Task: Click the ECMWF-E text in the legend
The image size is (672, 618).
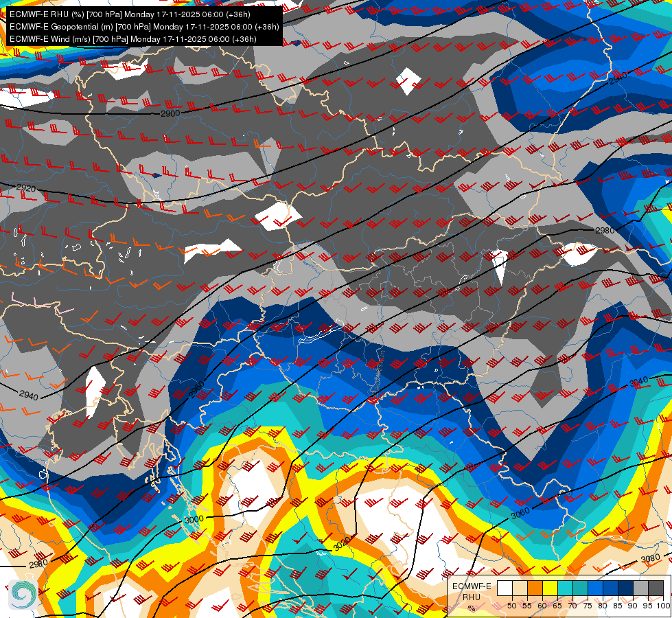Action: click(472, 586)
